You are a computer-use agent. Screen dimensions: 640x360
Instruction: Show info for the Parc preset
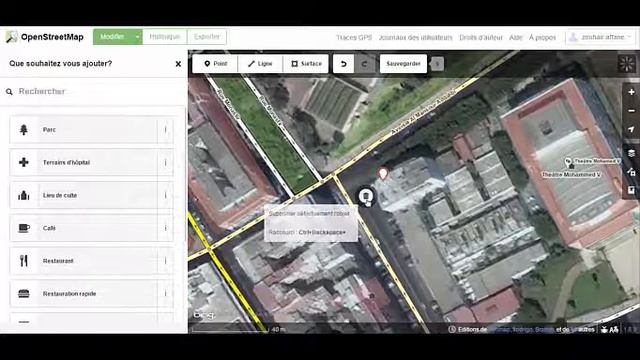pyautogui.click(x=165, y=130)
